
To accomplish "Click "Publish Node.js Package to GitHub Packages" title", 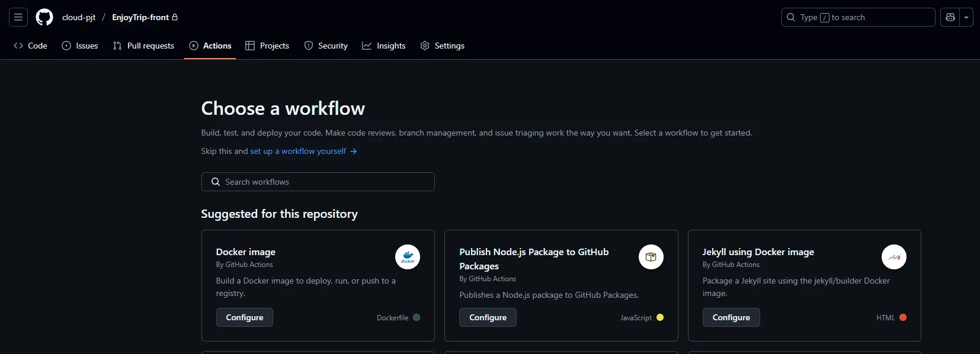I will pyautogui.click(x=534, y=259).
